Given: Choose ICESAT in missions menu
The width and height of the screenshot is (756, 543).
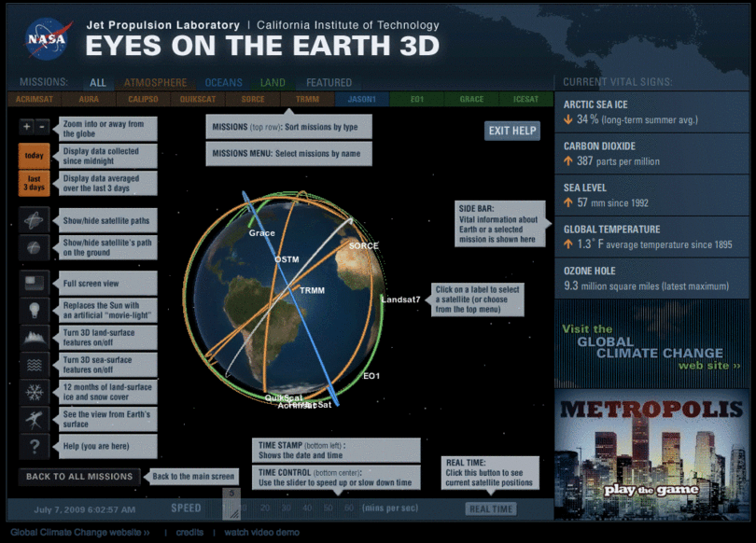Looking at the screenshot, I should click(525, 99).
